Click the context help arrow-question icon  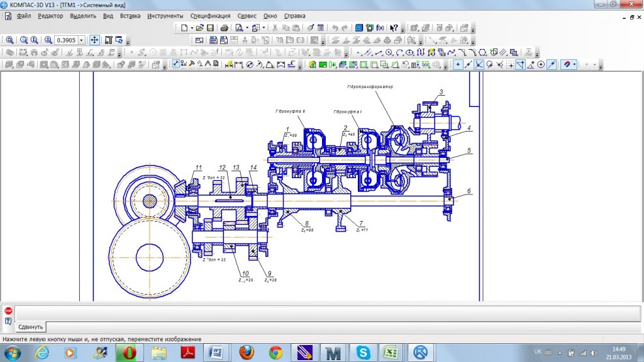coord(394,28)
